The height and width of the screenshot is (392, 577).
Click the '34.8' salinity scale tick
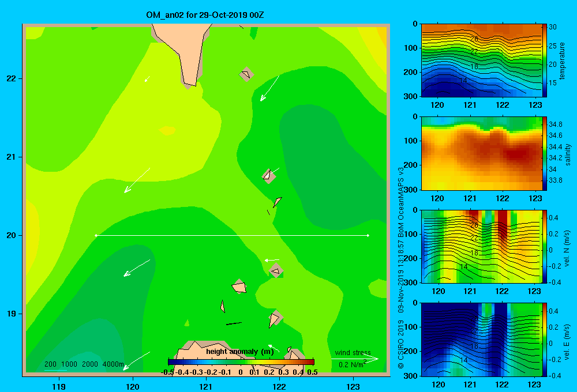(x=556, y=125)
